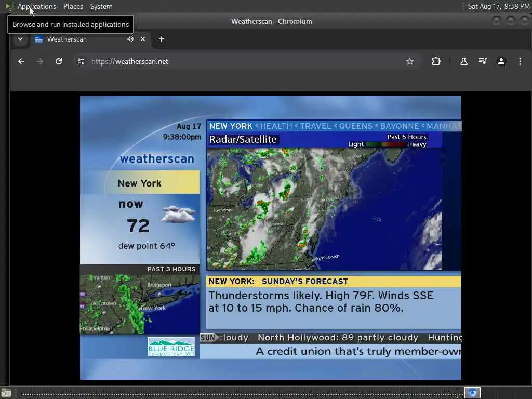
Task: Open the Places menu
Action: [x=73, y=6]
